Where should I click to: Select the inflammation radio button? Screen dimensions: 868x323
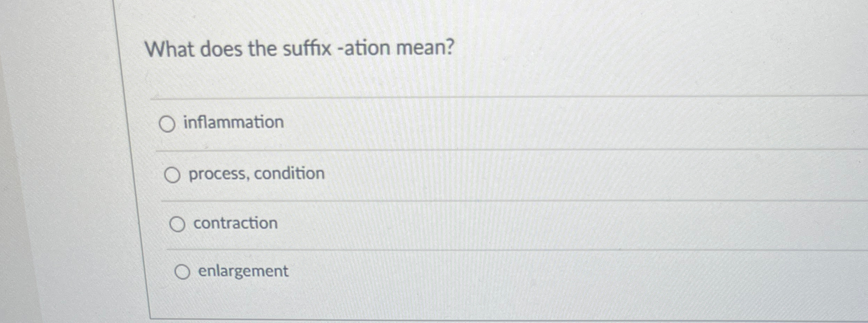click(x=167, y=123)
